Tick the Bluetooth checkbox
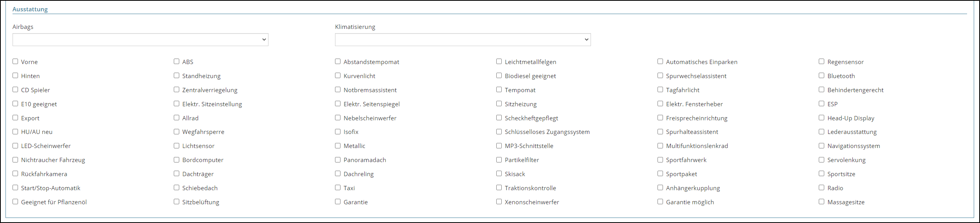This screenshot has height=223, width=980. (821, 75)
